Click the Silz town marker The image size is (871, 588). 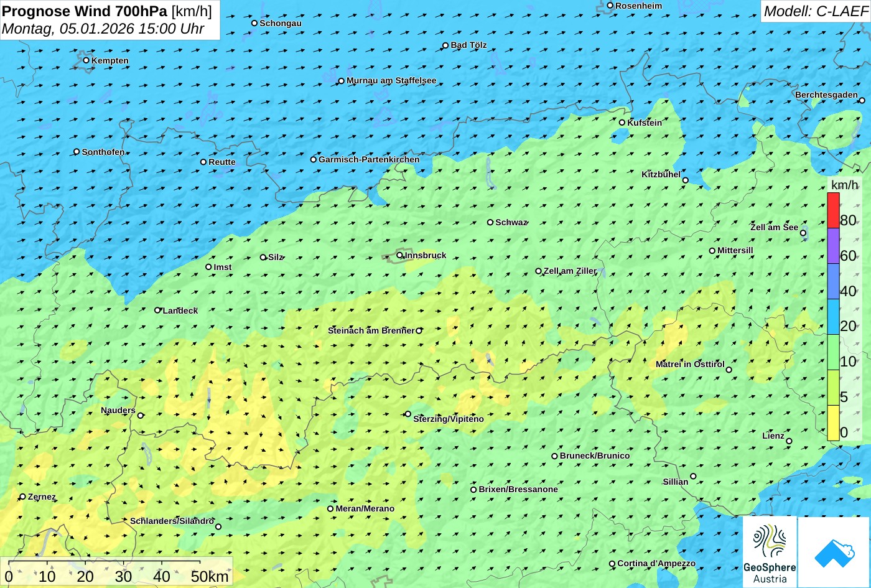click(263, 257)
